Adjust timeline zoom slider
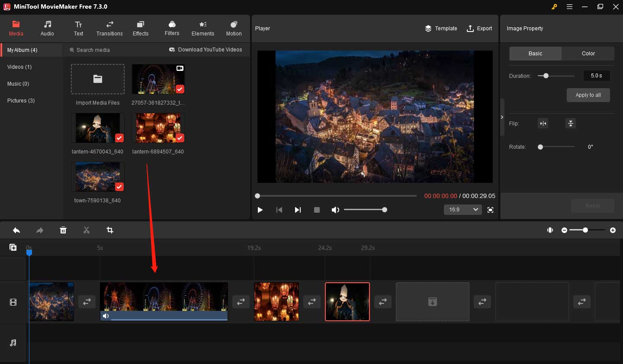The image size is (623, 364). point(587,230)
